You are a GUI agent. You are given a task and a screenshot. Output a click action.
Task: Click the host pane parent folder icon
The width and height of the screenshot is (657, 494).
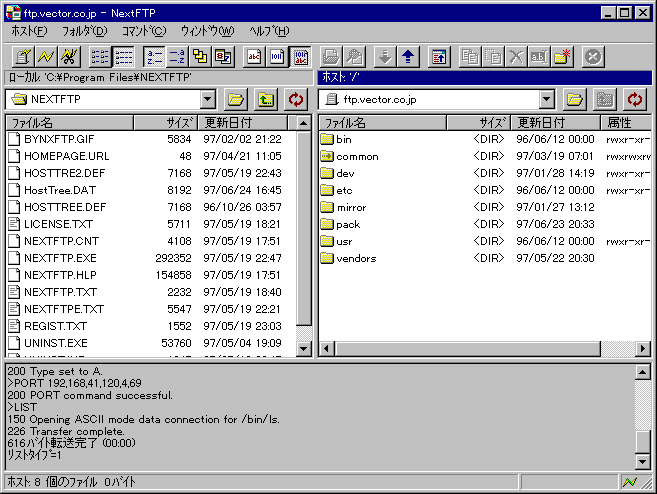(x=605, y=99)
